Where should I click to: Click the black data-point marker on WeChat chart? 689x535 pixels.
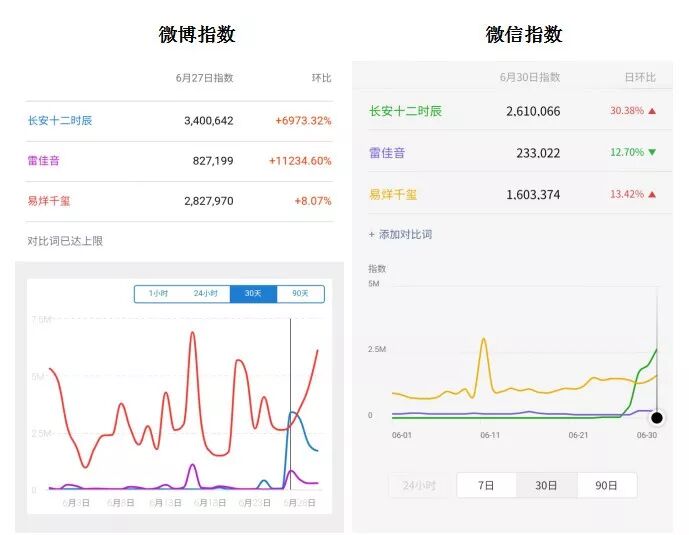coord(657,418)
